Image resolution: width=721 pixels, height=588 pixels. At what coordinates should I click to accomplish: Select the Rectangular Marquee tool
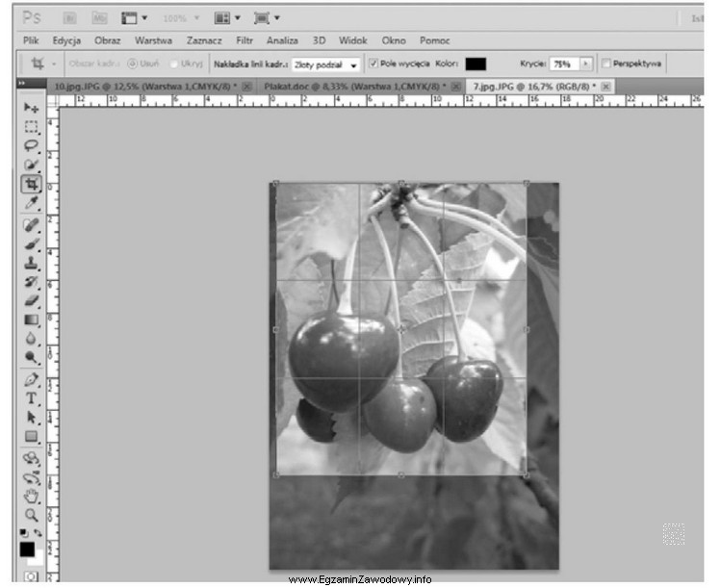pos(31,126)
